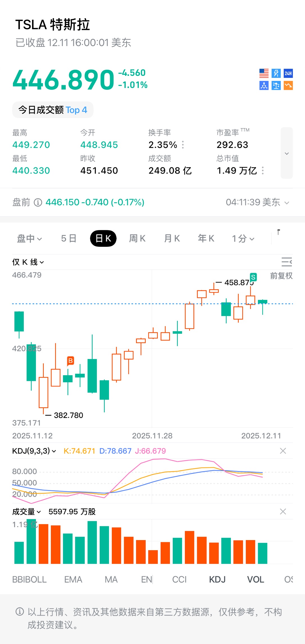
Task: Tap the 前复权 adjustment button
Action: [x=281, y=276]
